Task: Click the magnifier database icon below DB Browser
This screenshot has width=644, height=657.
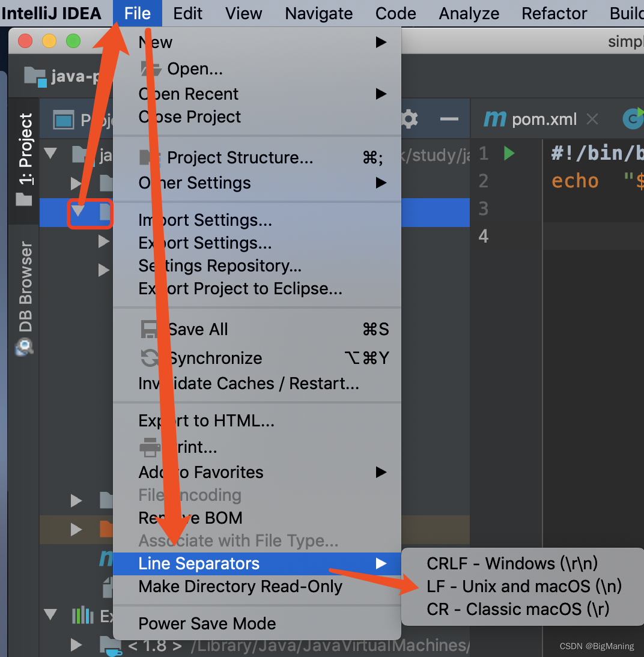Action: pos(24,347)
